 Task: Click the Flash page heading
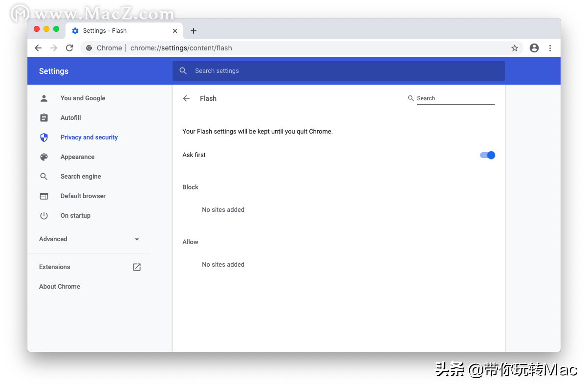point(208,98)
